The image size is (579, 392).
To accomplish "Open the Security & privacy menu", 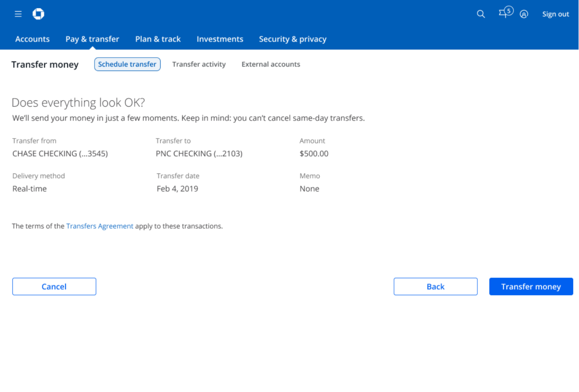I will pyautogui.click(x=293, y=39).
